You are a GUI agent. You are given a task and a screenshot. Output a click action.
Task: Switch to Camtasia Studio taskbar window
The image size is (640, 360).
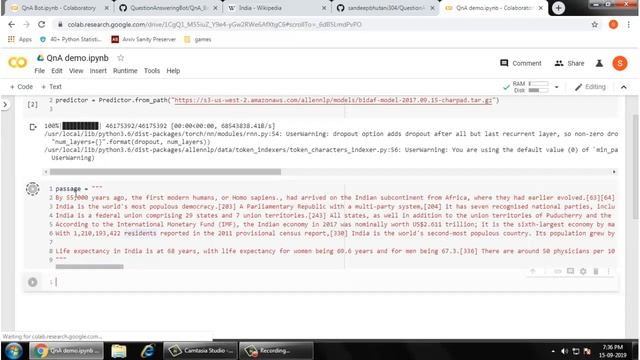pos(200,351)
